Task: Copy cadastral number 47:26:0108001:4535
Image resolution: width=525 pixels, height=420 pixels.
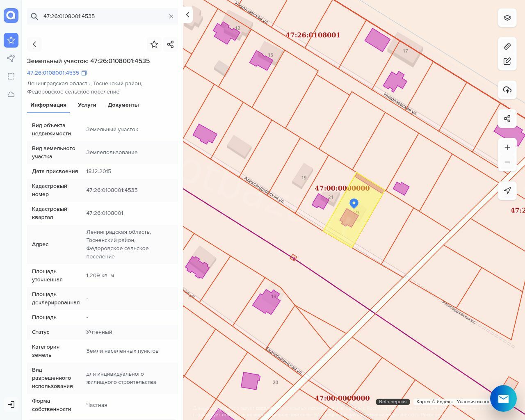Action: 84,73
